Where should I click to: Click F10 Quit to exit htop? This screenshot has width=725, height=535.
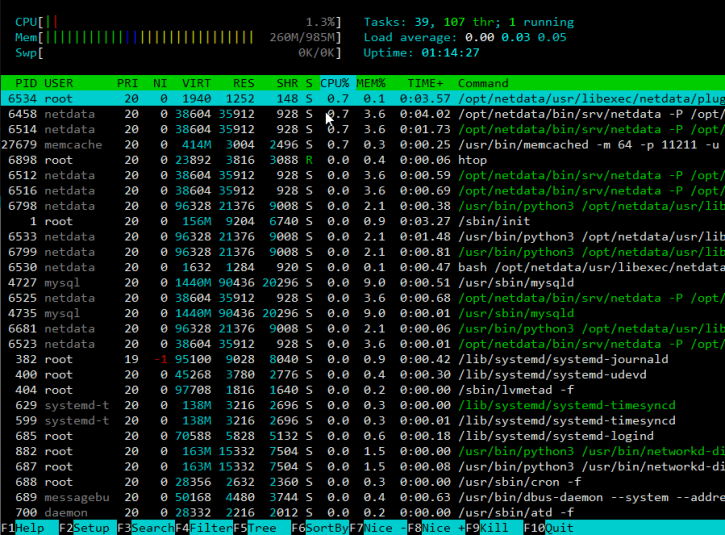coord(553,527)
